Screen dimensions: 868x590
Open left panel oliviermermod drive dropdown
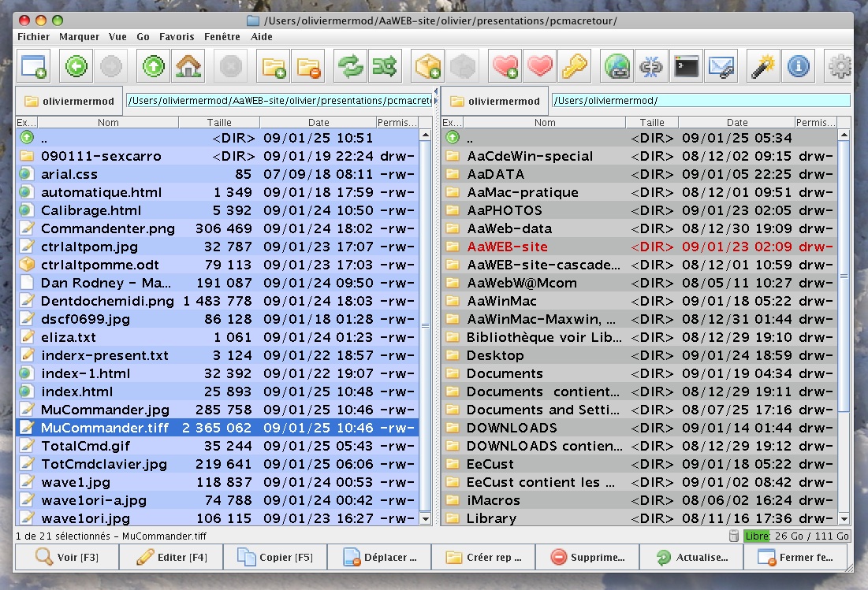point(69,101)
